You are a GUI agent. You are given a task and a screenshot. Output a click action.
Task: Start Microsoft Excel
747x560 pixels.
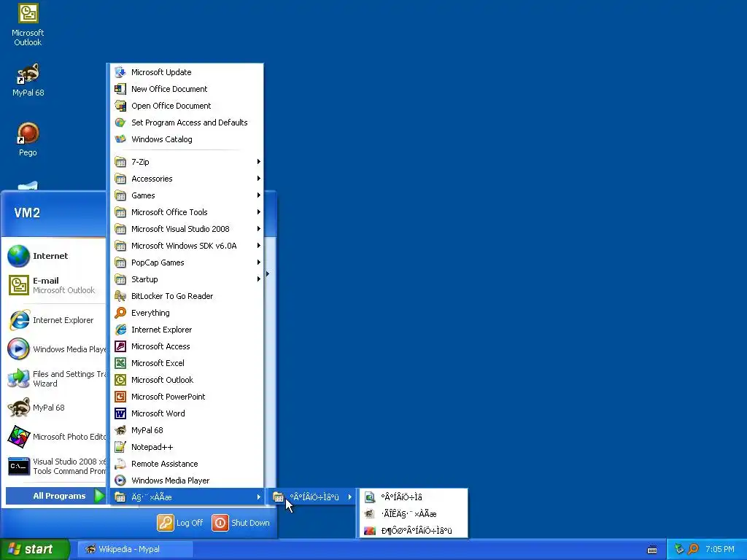[187, 363]
